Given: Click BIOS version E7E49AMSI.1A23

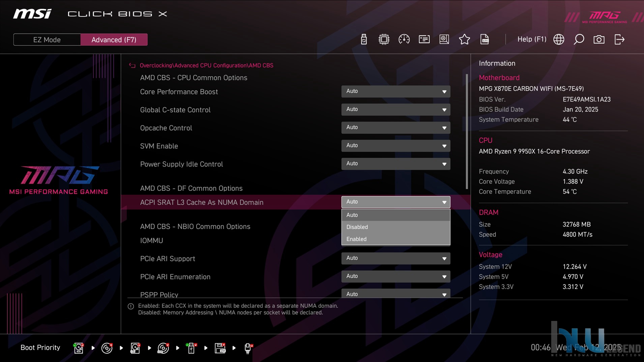Looking at the screenshot, I should 586,99.
